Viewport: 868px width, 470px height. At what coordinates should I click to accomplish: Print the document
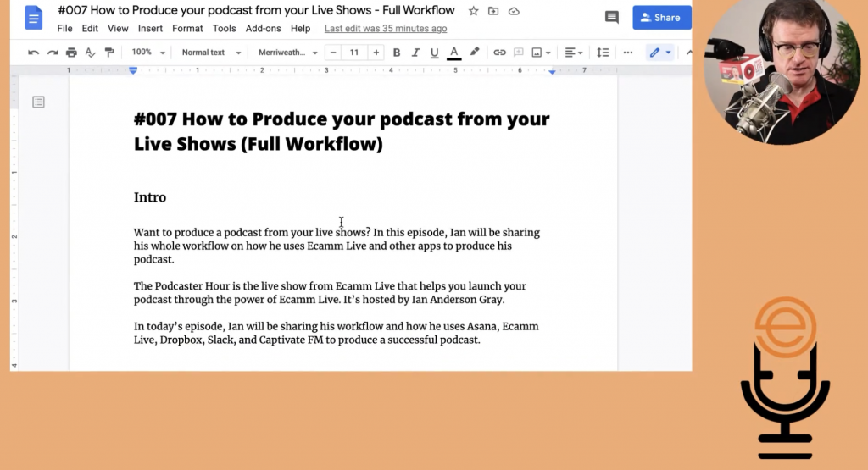[71, 53]
